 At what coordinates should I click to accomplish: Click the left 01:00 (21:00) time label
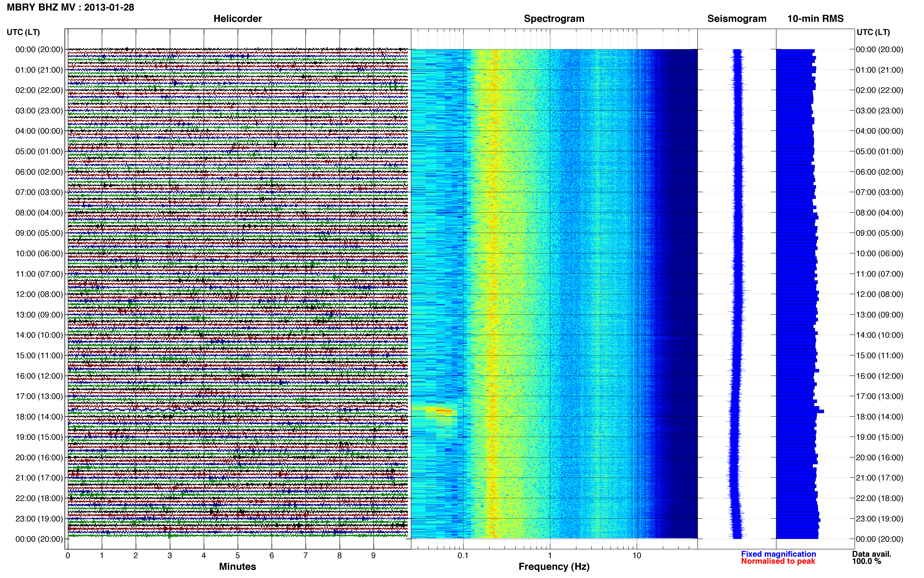click(x=39, y=70)
